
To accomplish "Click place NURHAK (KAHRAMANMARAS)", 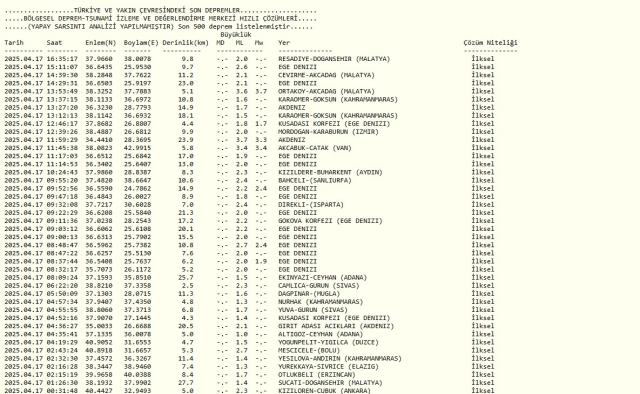I will tap(320, 302).
